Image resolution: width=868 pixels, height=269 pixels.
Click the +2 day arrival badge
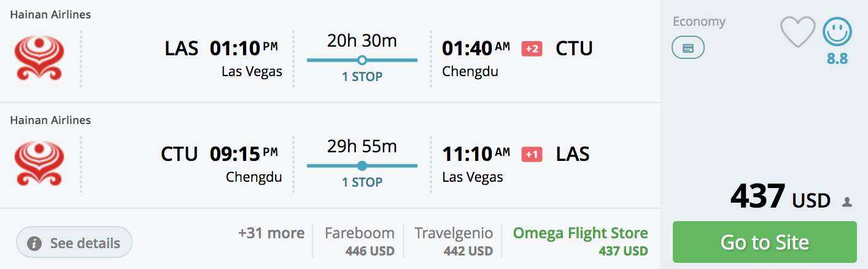click(x=532, y=49)
